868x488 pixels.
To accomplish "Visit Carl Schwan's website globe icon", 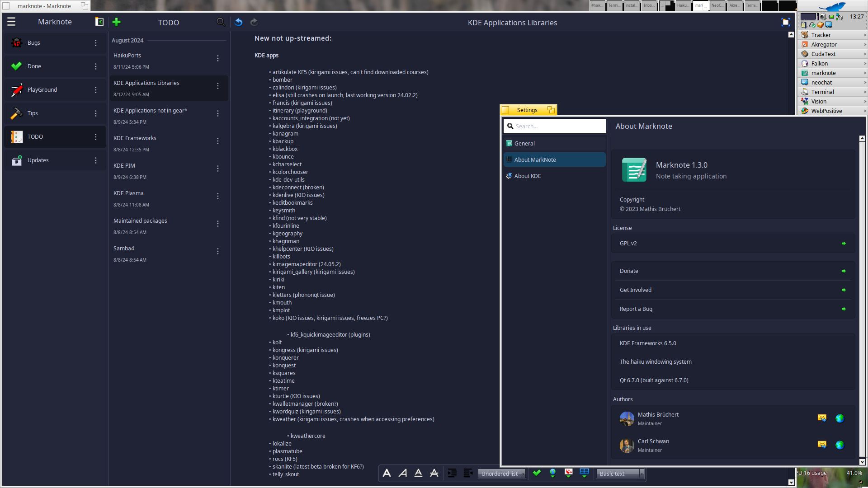I will click(x=840, y=445).
